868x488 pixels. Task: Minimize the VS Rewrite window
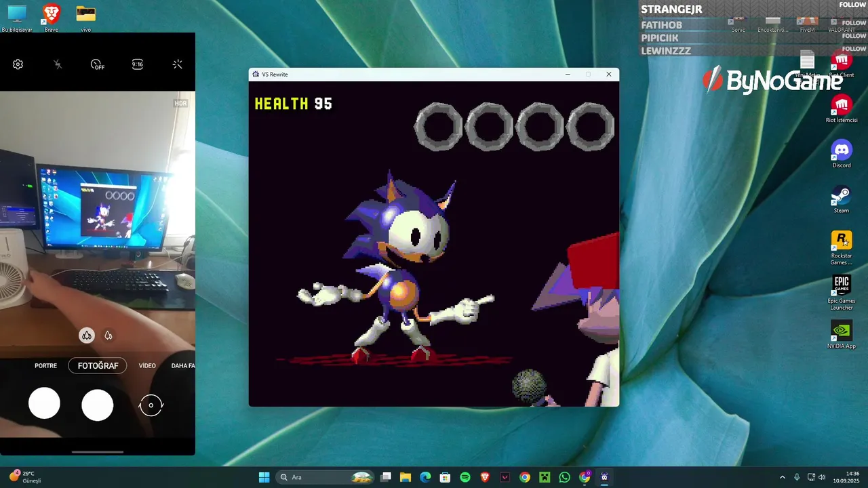click(x=568, y=75)
